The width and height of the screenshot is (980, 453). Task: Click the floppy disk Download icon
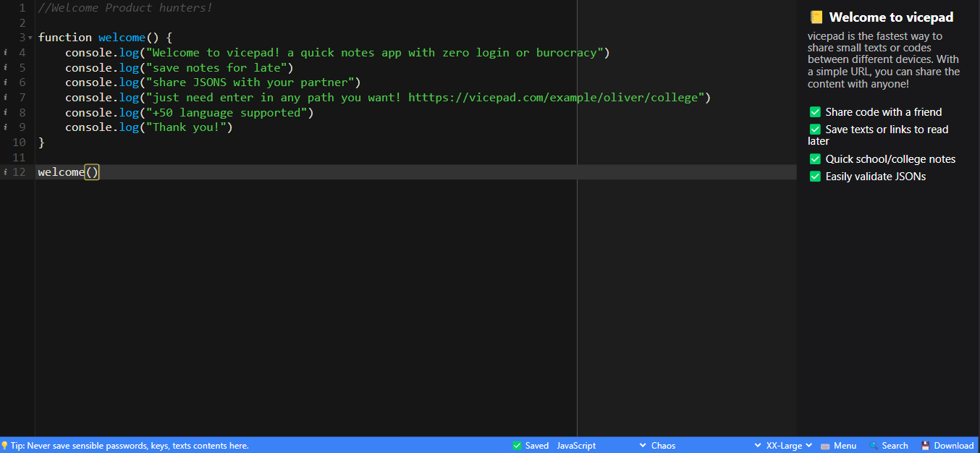tap(925, 446)
